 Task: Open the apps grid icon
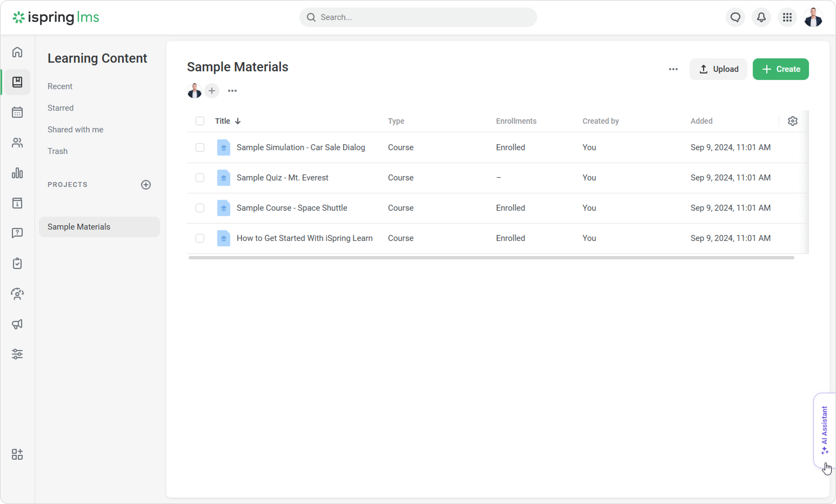[787, 17]
